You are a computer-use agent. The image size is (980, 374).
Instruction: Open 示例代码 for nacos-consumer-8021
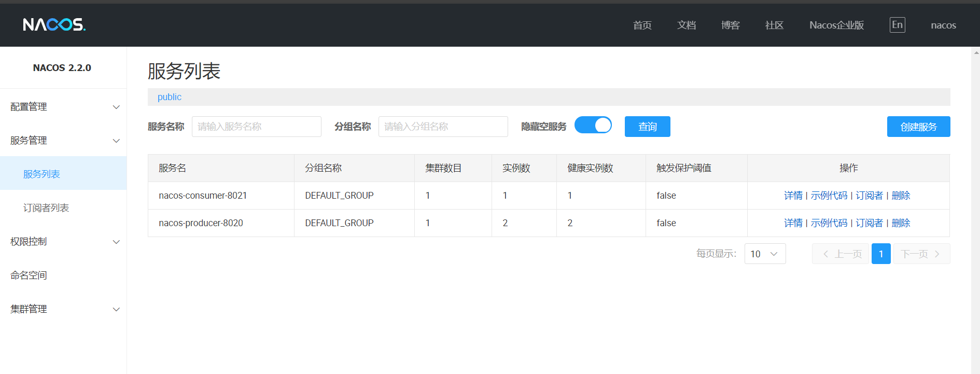pyautogui.click(x=829, y=196)
